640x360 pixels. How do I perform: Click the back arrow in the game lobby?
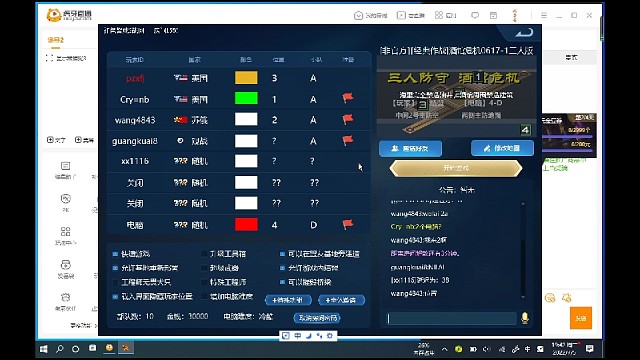[524, 33]
